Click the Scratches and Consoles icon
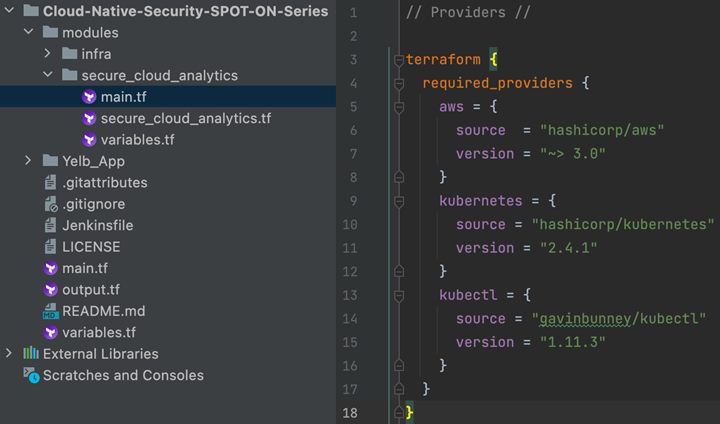The height and width of the screenshot is (424, 720). click(30, 376)
